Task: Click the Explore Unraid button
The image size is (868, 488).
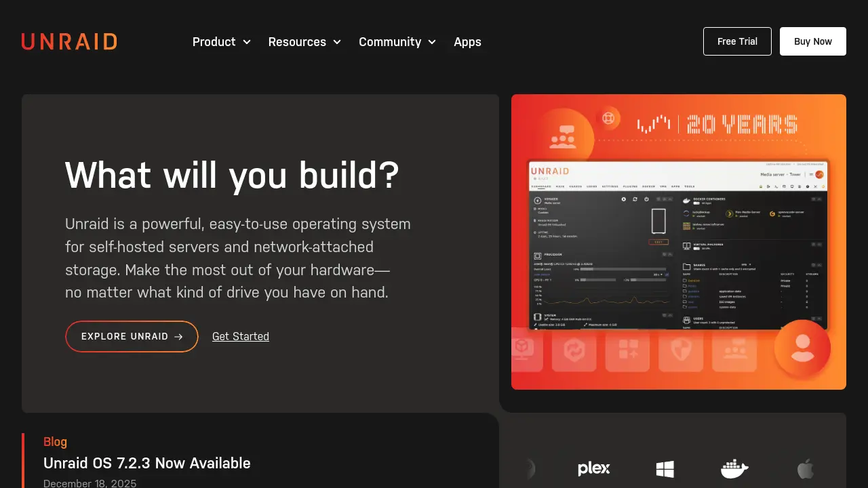Action: (x=132, y=336)
